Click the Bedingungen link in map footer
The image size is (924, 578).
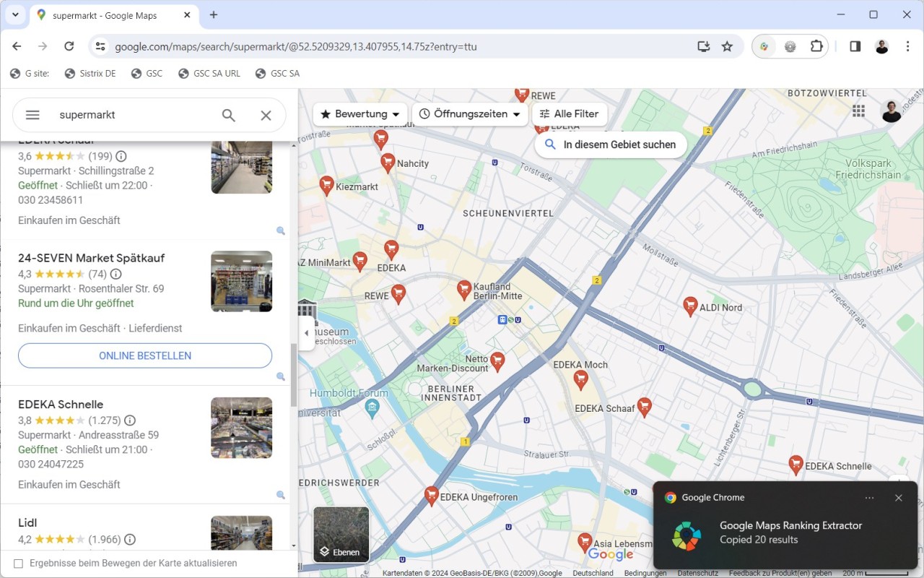645,573
